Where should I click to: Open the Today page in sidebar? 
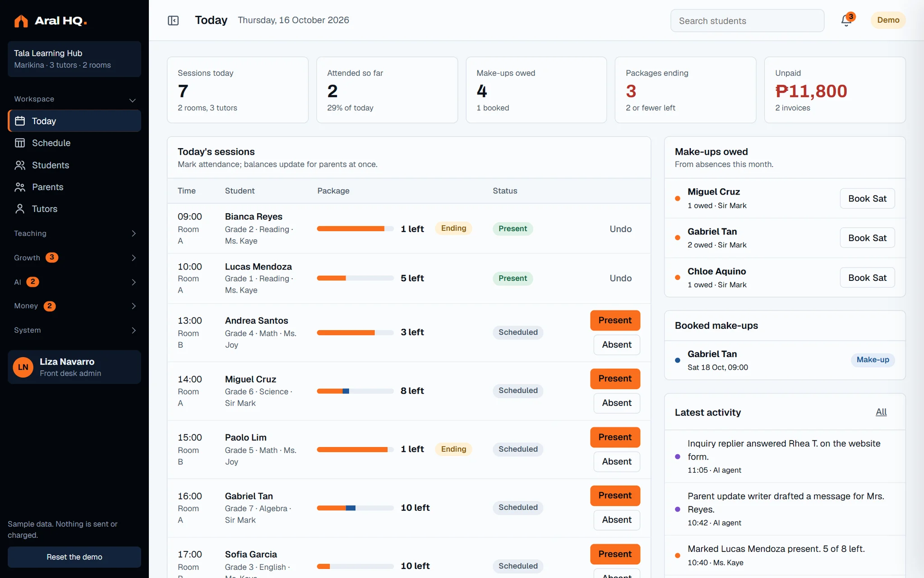coord(74,121)
